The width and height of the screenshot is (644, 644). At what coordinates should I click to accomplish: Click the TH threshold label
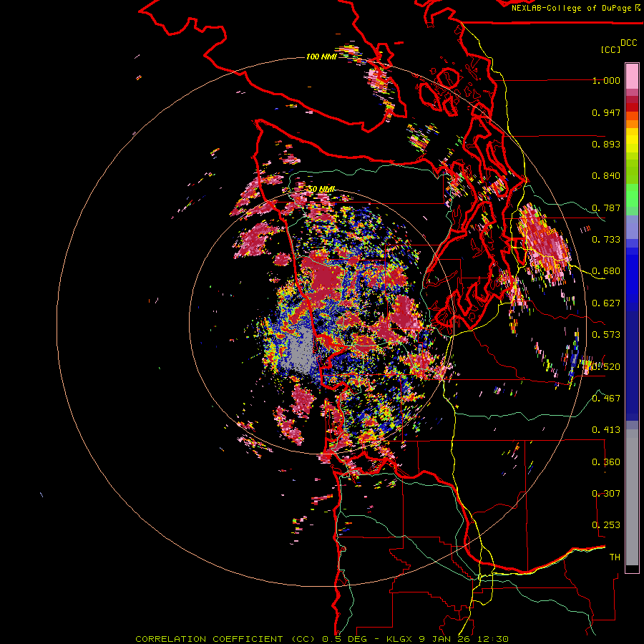[615, 557]
